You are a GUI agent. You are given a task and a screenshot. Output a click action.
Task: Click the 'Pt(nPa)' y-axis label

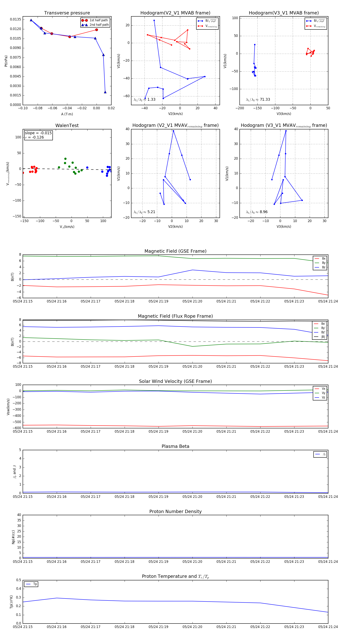(x=6, y=61)
